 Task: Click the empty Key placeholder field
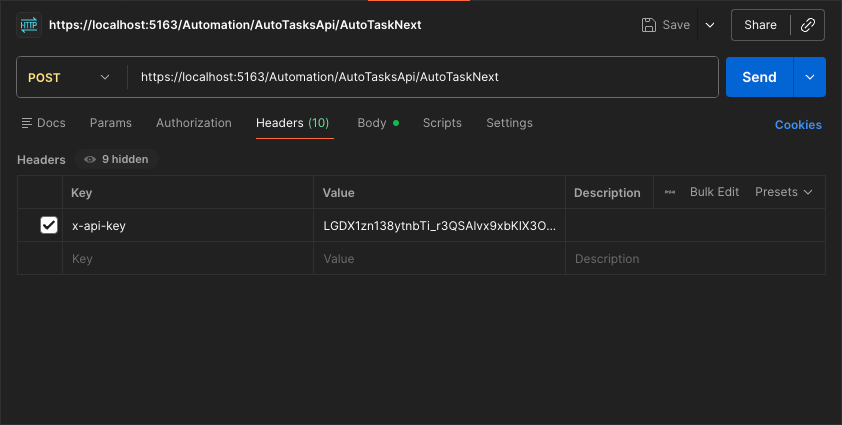point(188,258)
